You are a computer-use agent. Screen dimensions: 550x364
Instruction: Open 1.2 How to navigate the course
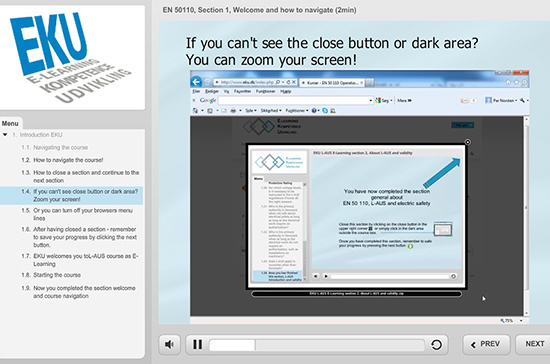(62, 160)
